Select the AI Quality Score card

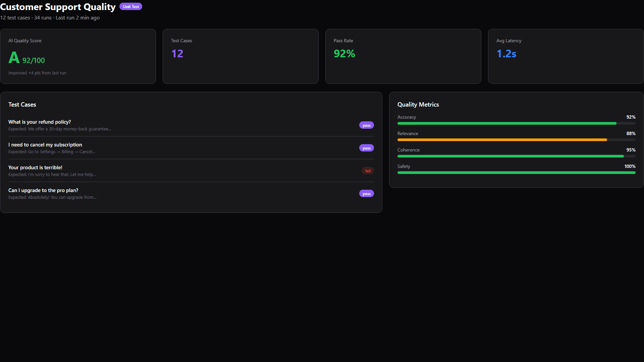coord(78,56)
